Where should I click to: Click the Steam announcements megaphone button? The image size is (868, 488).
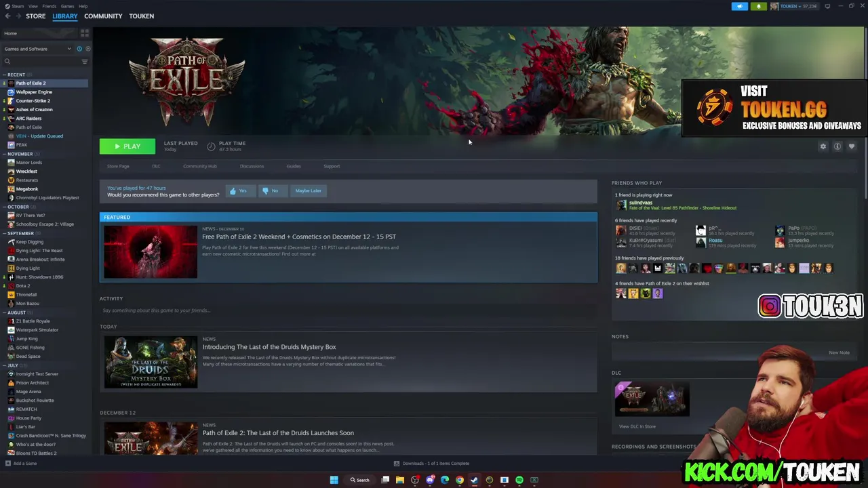(x=739, y=6)
